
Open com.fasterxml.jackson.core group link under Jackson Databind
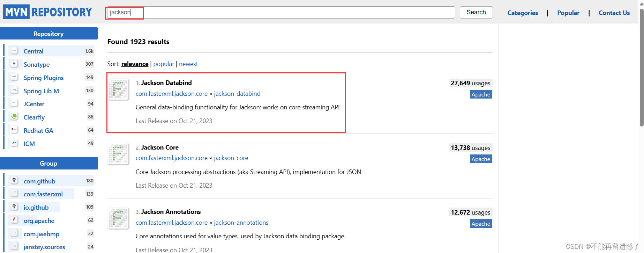coord(172,94)
